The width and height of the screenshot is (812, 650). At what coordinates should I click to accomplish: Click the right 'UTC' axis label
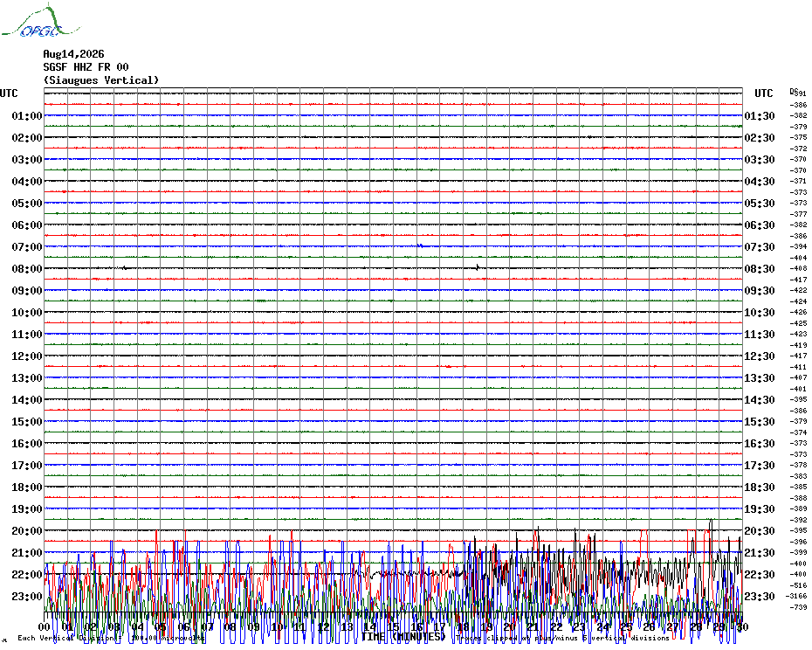tap(764, 93)
